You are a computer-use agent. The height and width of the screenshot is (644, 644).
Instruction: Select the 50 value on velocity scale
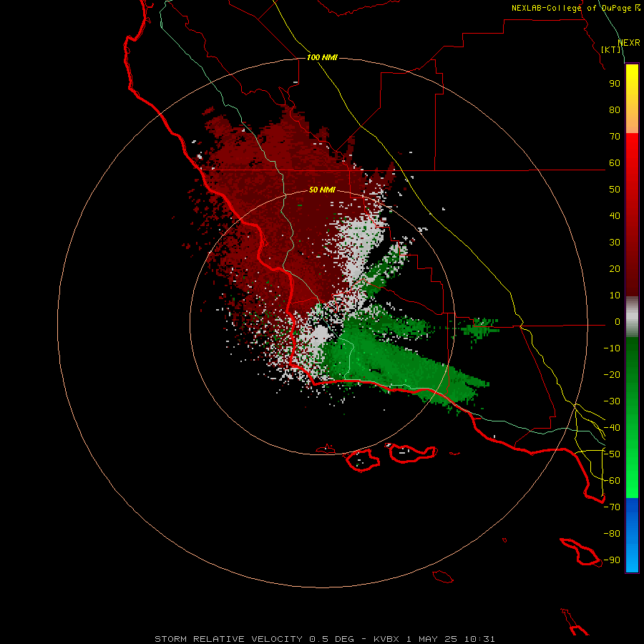pyautogui.click(x=615, y=190)
